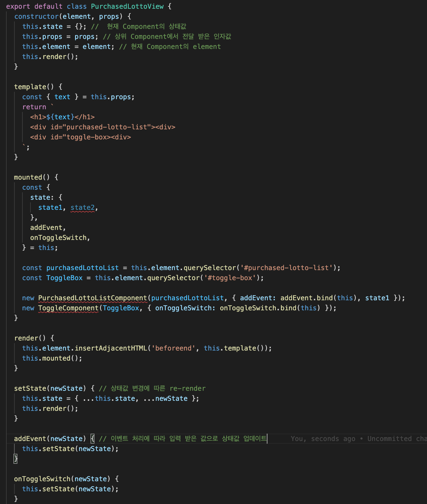Click the re-render comment on setState line

[x=152, y=388]
